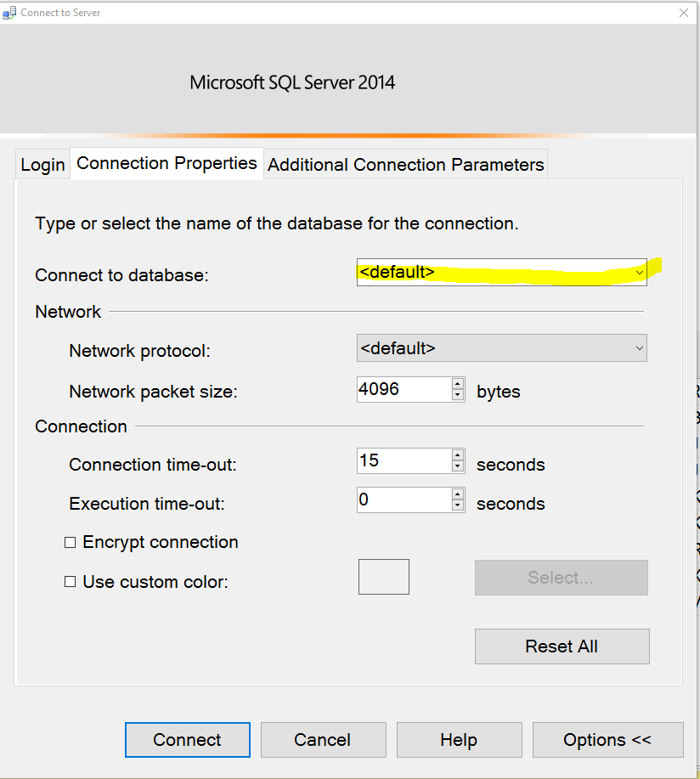
Task: Switch to the Login tab
Action: point(42,163)
